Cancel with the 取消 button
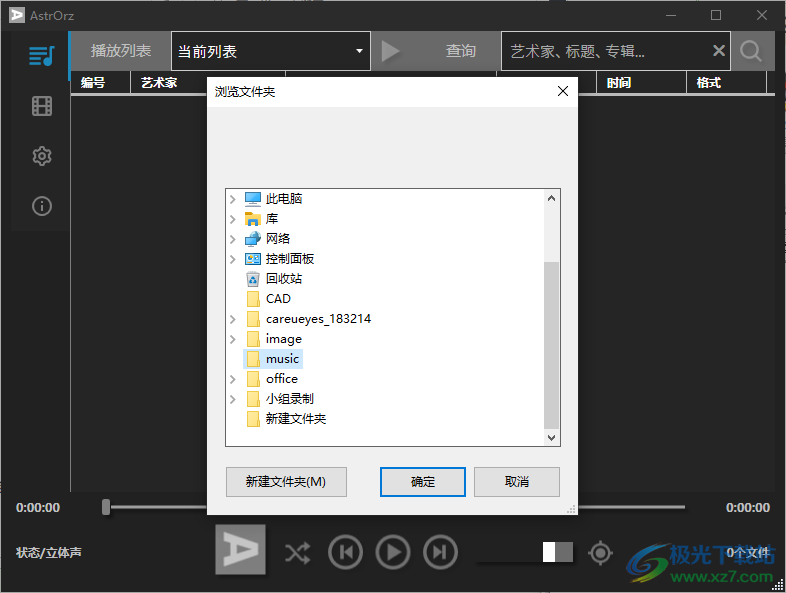 click(x=517, y=482)
